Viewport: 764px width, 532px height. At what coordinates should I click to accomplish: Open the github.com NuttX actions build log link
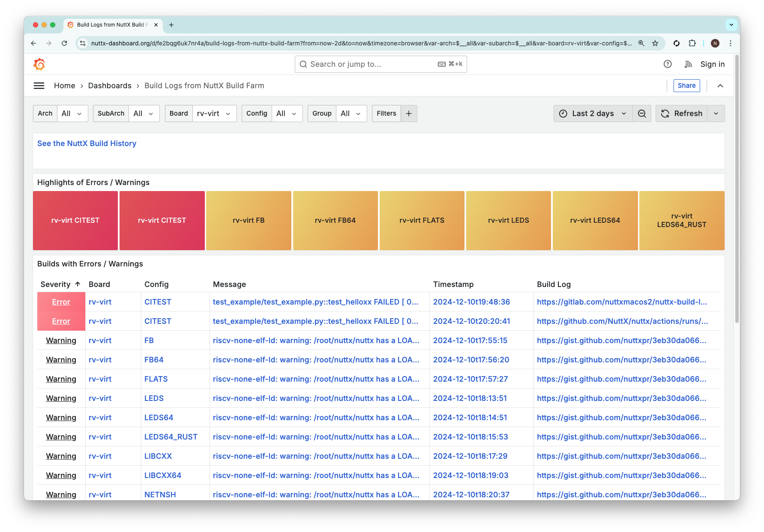click(622, 321)
